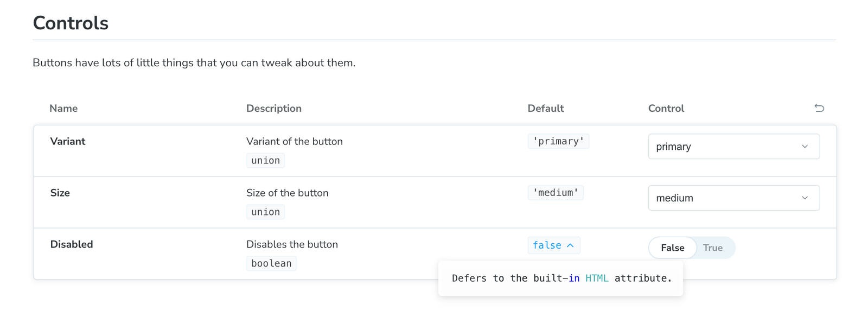This screenshot has width=868, height=329.
Task: Enable True on the Disabled toggle
Action: click(713, 248)
